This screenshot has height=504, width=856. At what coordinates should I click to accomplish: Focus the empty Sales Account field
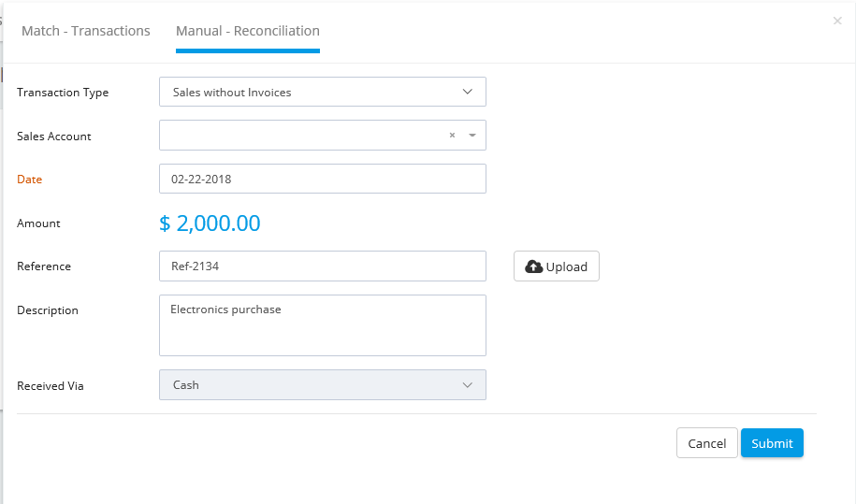click(303, 136)
